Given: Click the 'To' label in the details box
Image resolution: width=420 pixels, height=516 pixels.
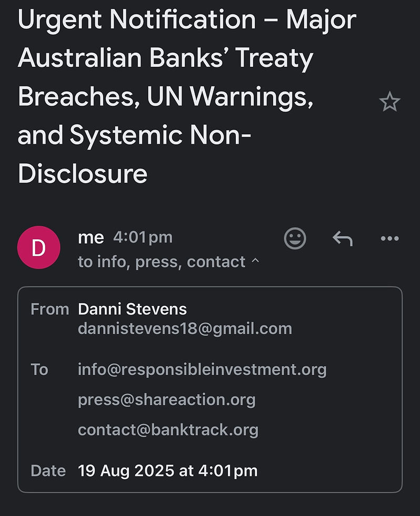Looking at the screenshot, I should (x=39, y=370).
